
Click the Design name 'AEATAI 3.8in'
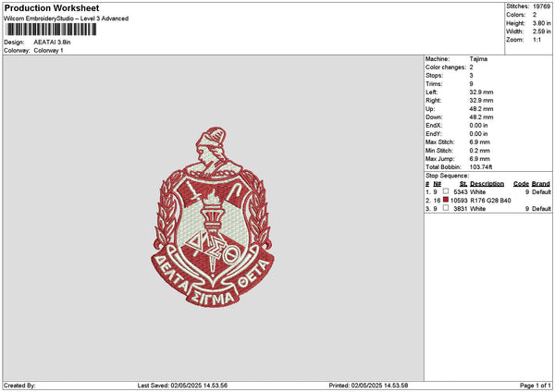52,43
